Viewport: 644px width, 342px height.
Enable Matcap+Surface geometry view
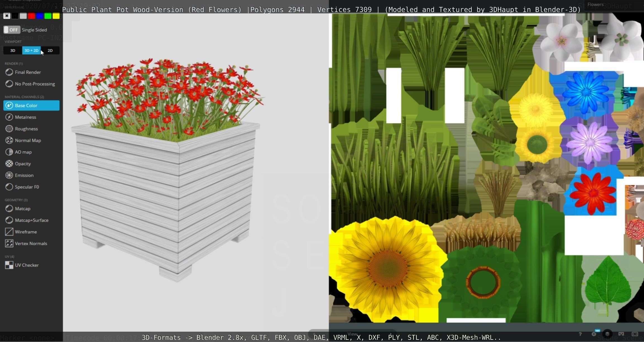pyautogui.click(x=31, y=220)
